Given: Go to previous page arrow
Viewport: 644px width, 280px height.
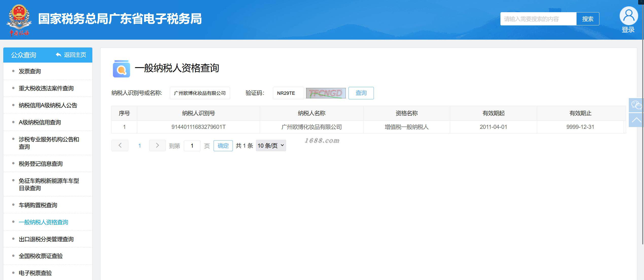Looking at the screenshot, I should tap(120, 145).
